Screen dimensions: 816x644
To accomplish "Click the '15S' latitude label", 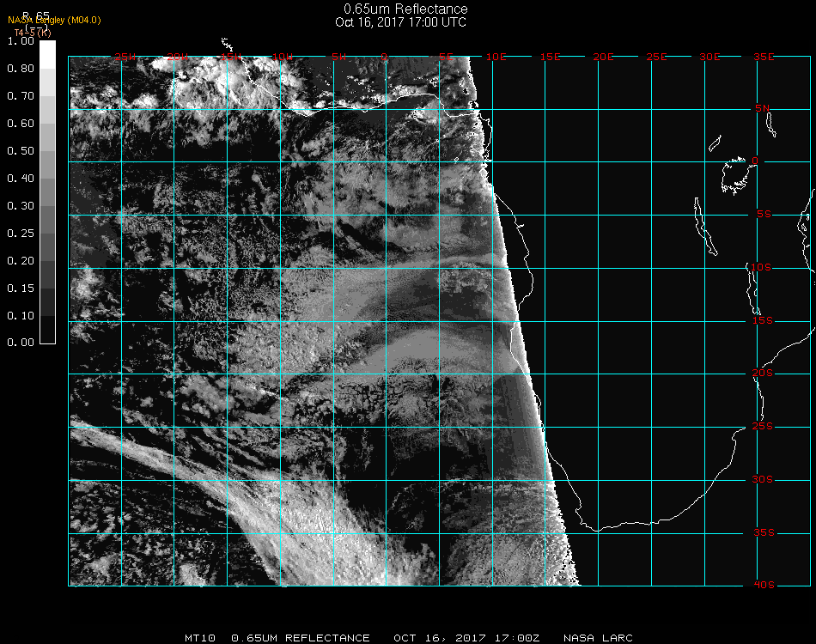I will [x=763, y=321].
